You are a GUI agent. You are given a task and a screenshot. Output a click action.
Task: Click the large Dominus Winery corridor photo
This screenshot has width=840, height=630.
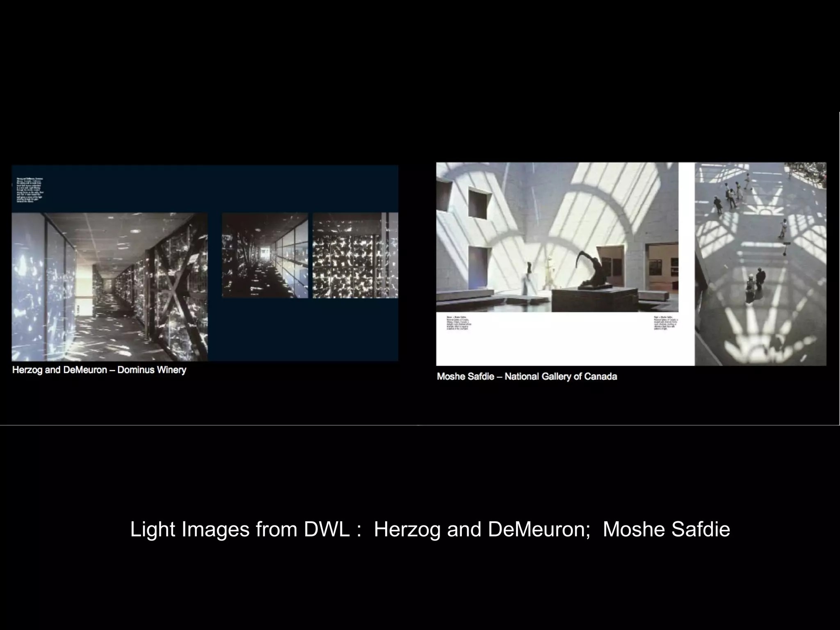110,287
